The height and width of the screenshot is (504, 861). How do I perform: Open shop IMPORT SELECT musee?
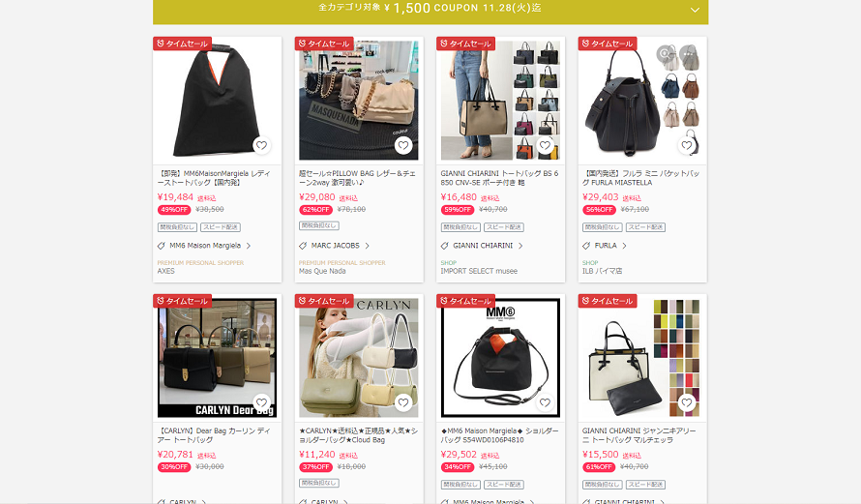pos(479,271)
